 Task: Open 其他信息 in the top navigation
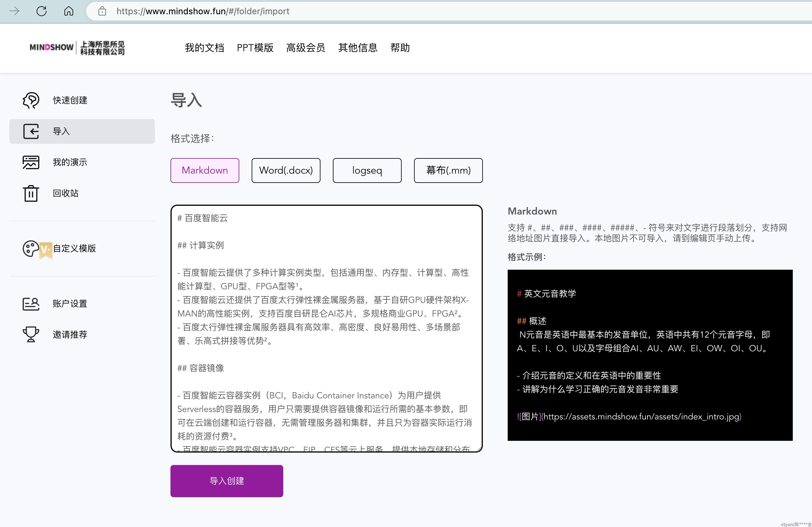(358, 48)
